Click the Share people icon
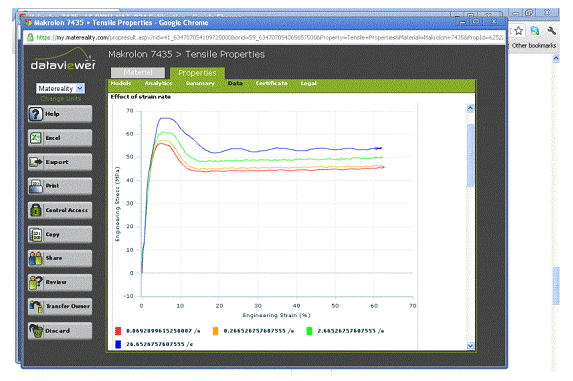Image resolution: width=573 pixels, height=381 pixels. [36, 258]
